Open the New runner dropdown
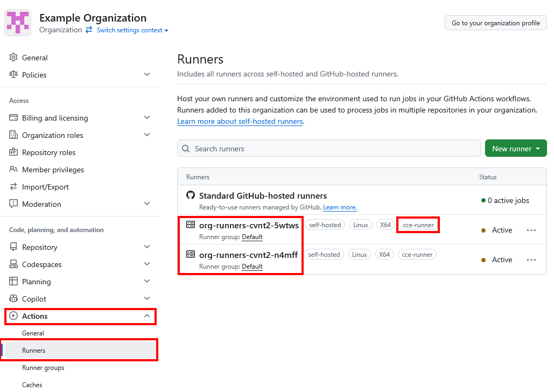The height and width of the screenshot is (392, 554). point(515,149)
